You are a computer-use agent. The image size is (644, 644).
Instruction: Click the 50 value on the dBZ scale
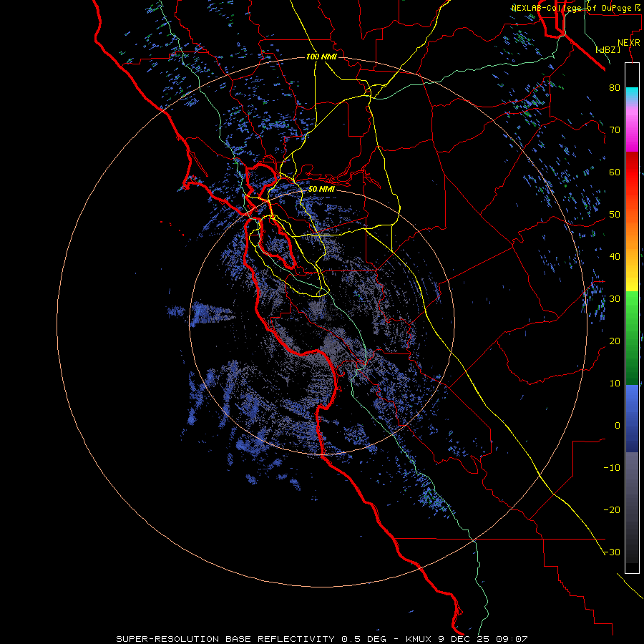tap(615, 215)
